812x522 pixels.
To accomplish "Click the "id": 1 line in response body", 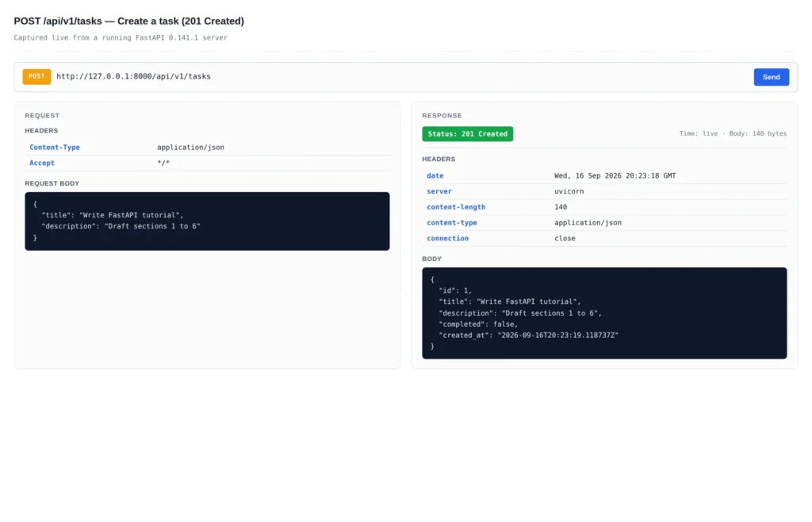I will (x=455, y=291).
